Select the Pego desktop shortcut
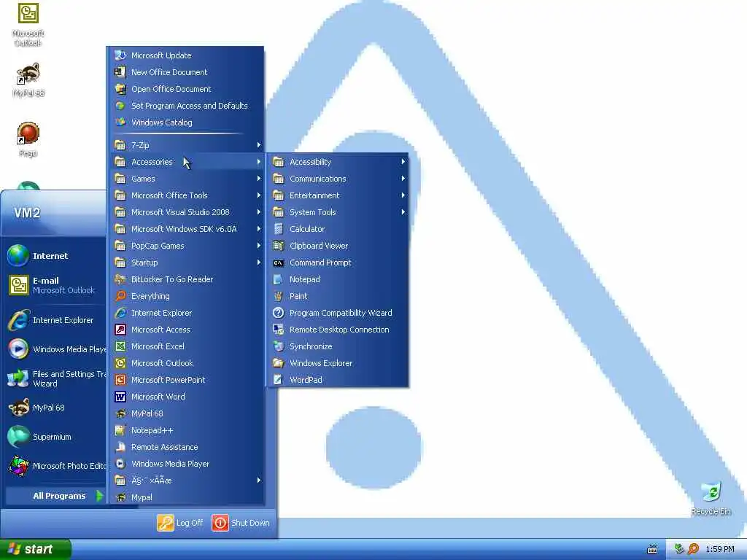 tap(28, 139)
